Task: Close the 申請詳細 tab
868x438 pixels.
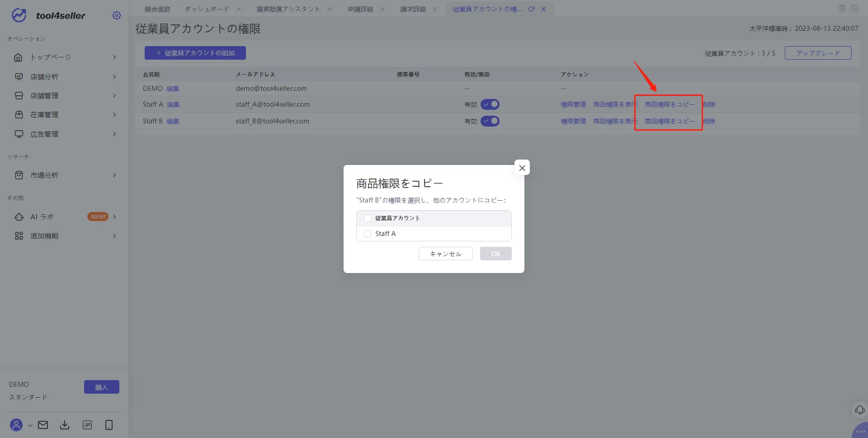Action: pos(382,9)
